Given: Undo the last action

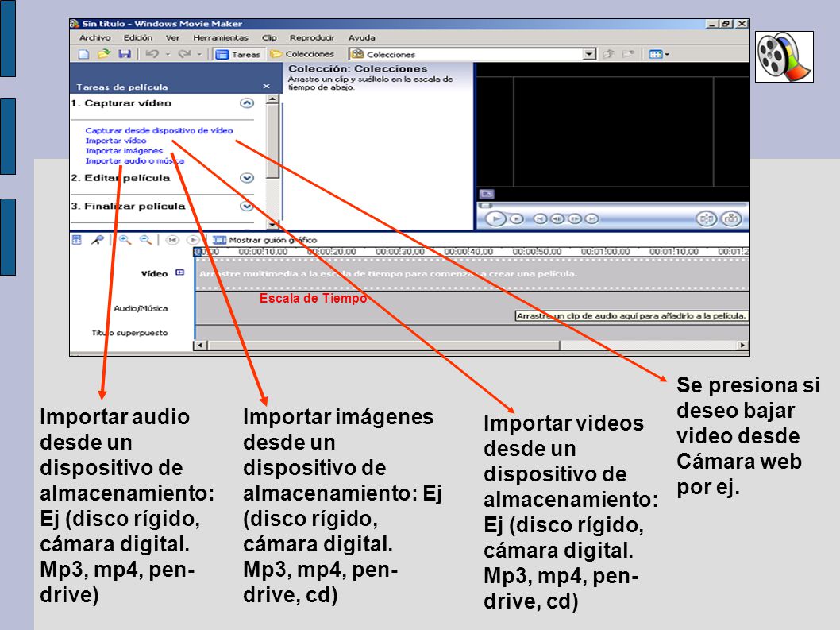Looking at the screenshot, I should click(152, 53).
